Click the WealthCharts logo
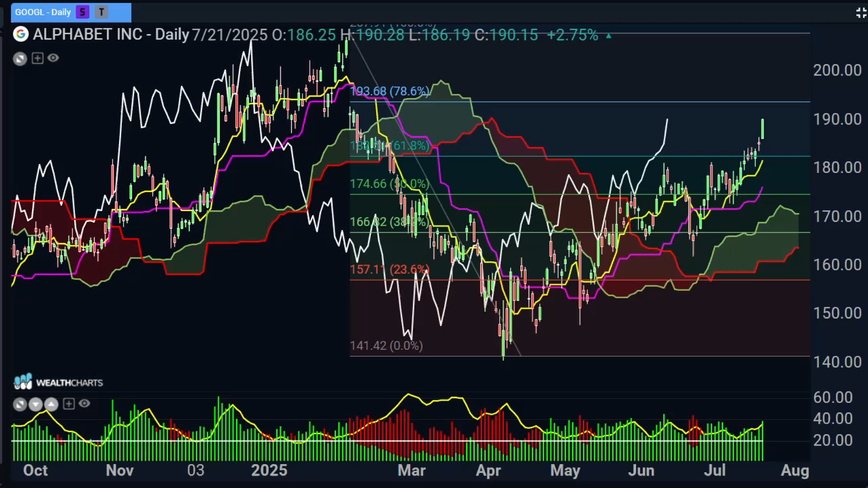 click(58, 382)
